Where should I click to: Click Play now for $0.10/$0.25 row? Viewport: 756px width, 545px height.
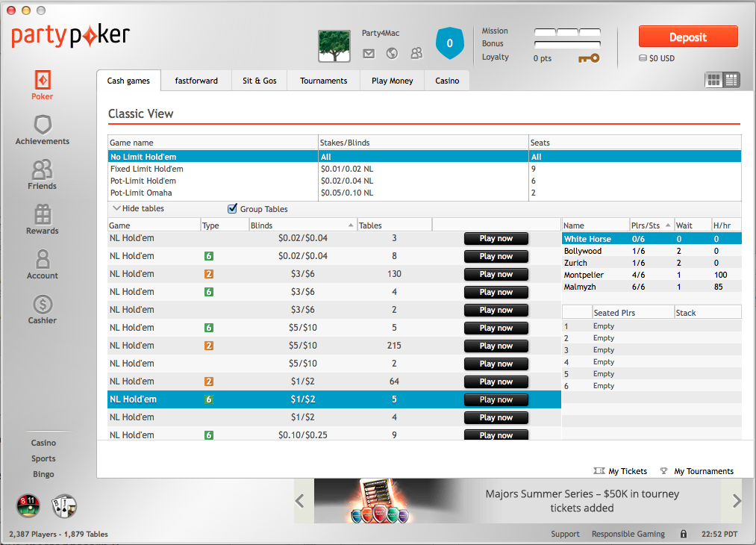pos(496,435)
